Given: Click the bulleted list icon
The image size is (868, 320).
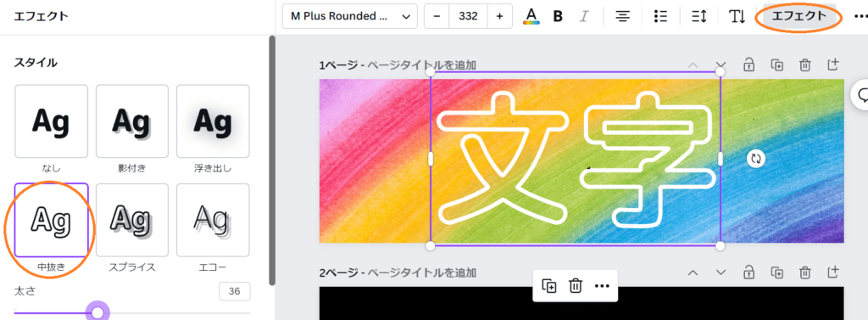Looking at the screenshot, I should (x=659, y=16).
